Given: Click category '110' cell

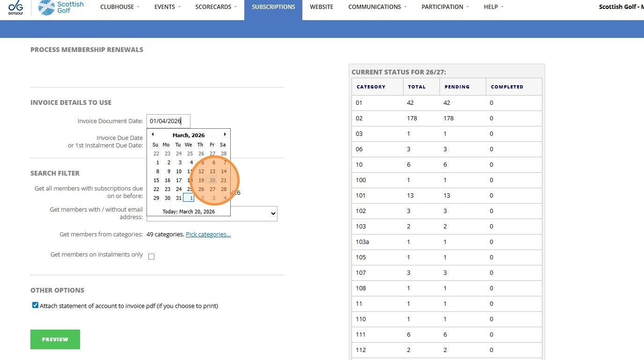Looking at the screenshot, I should click(377, 319).
